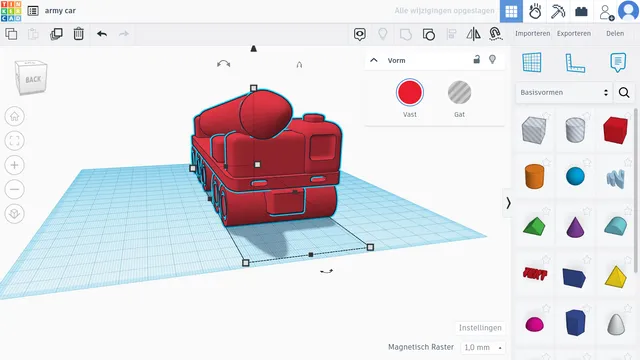Delete selection with trash icon
The width and height of the screenshot is (640, 360).
pos(78,34)
